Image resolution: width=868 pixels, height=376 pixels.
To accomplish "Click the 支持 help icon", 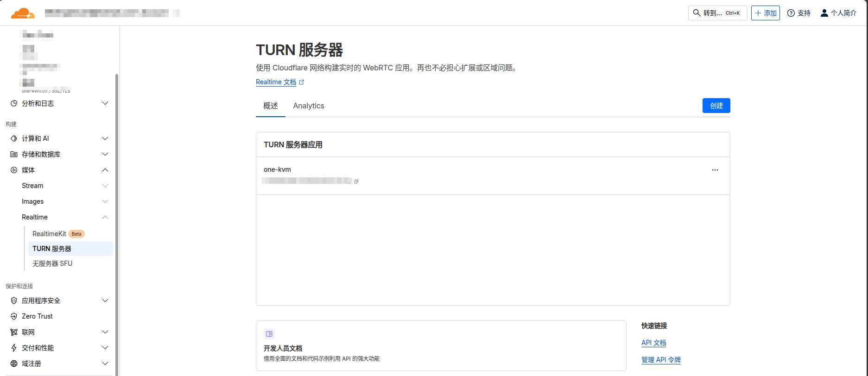I will [791, 13].
